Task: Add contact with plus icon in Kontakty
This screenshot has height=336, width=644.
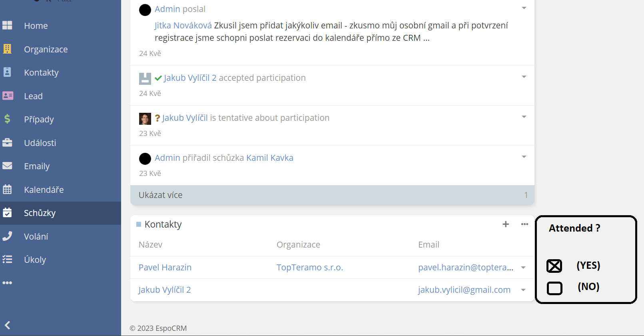Action: 506,224
